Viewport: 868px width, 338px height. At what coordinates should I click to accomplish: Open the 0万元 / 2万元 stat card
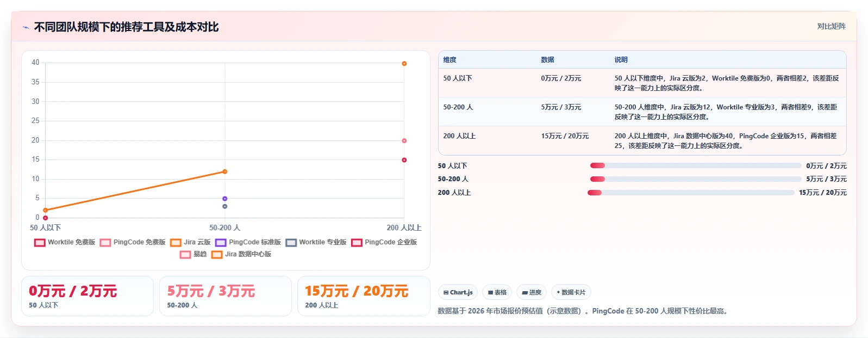88,296
